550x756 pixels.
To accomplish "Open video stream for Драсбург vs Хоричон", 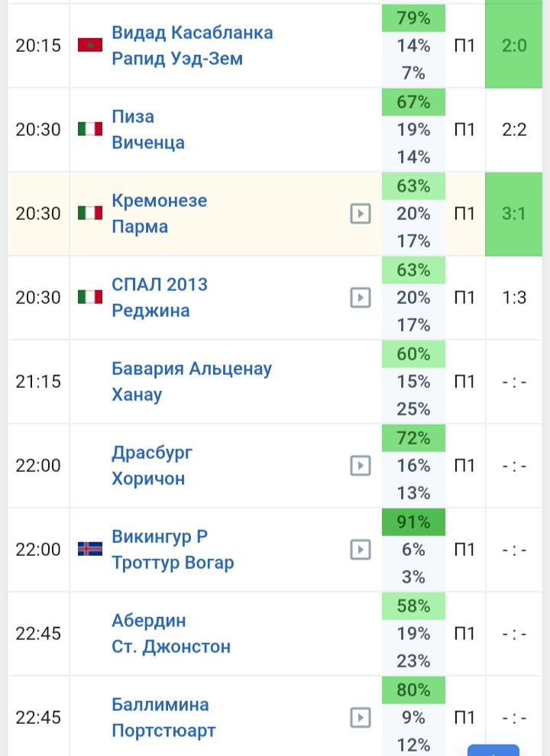I will point(360,466).
